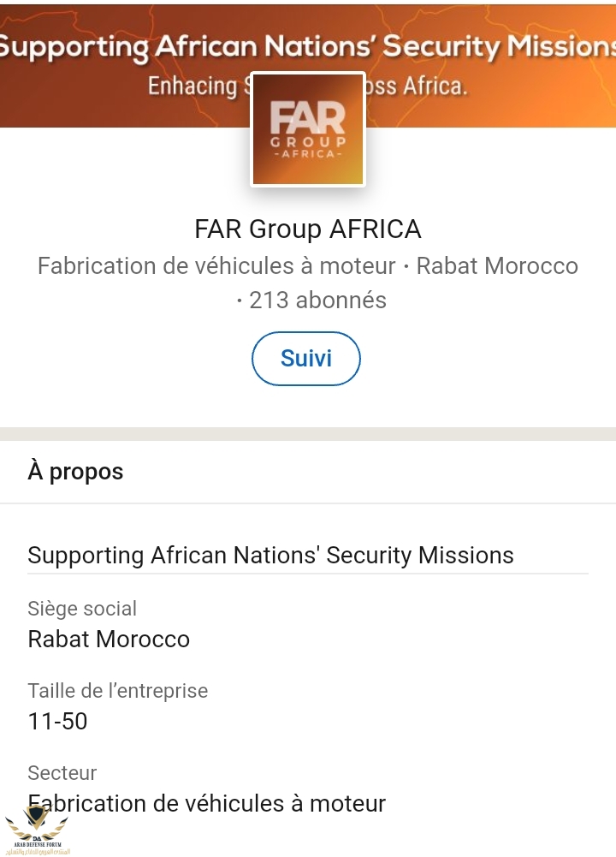Click the 'Taille de l'entreprise' label
The image size is (616, 857).
(x=117, y=691)
